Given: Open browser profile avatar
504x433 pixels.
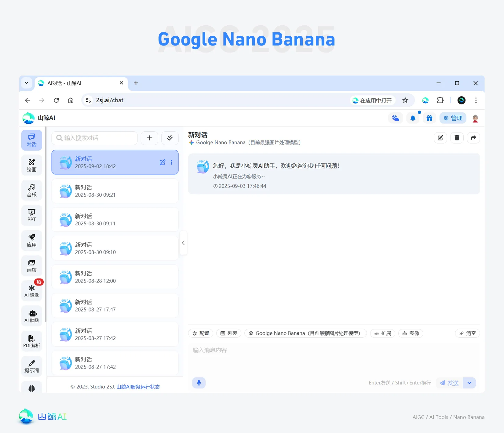Looking at the screenshot, I should pyautogui.click(x=462, y=100).
